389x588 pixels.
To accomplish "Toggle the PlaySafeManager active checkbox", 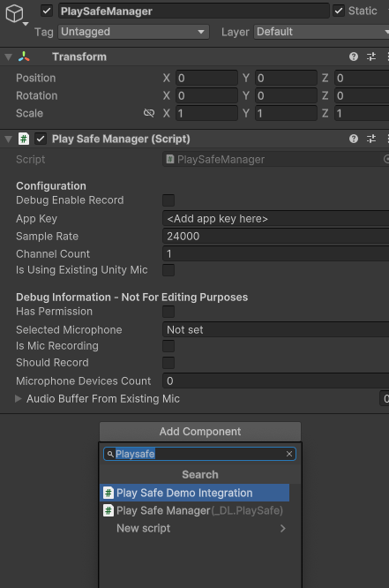I will [47, 11].
